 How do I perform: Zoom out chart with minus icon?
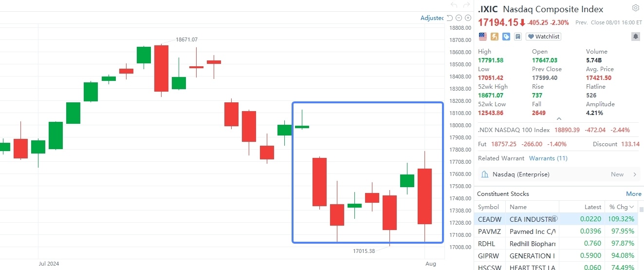click(459, 18)
